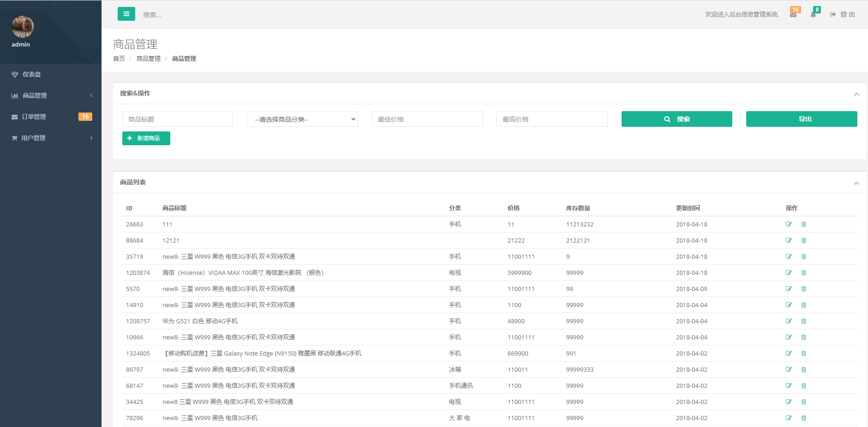Viewport: 868px width, 427px height.
Task: Select the price cell 5999900
Action: 520,273
